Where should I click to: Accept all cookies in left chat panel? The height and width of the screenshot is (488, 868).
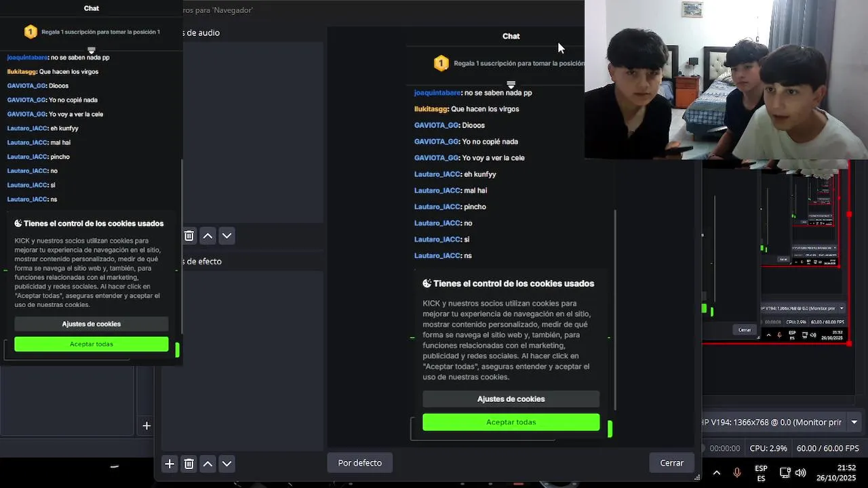(92, 344)
